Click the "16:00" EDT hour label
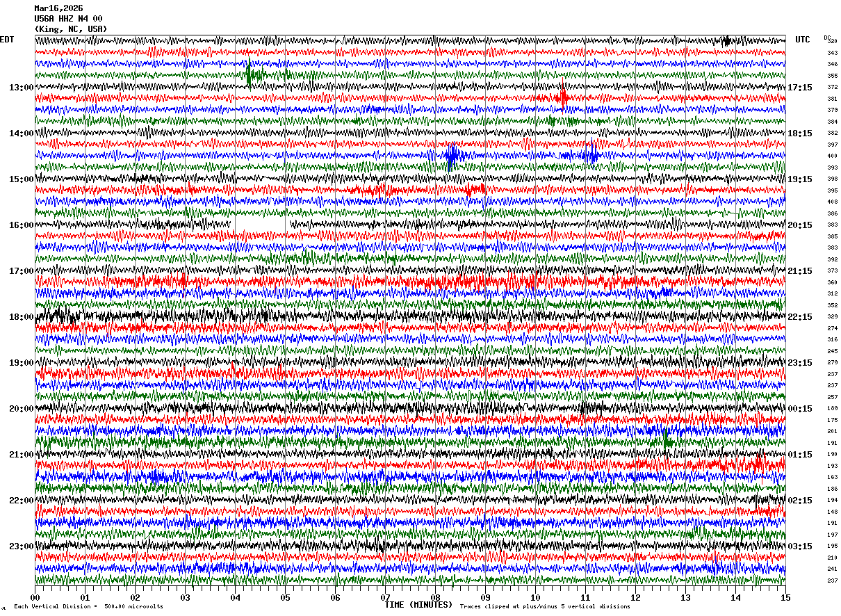 pyautogui.click(x=21, y=225)
